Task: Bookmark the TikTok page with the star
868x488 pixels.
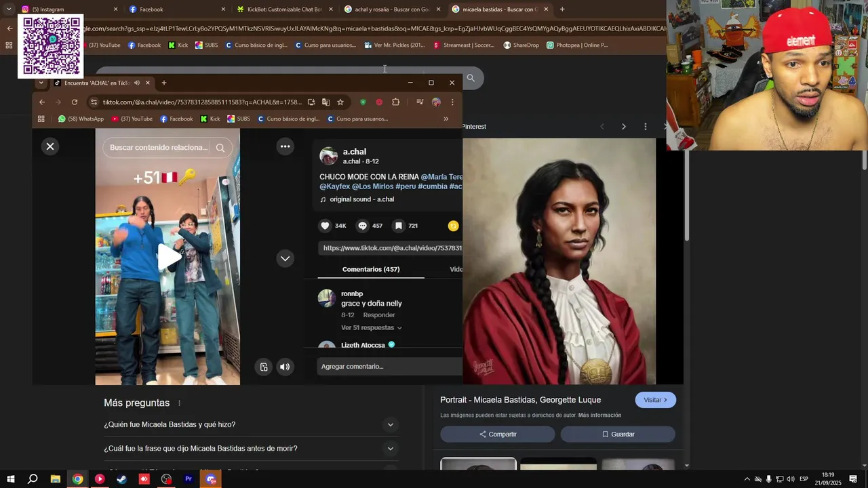Action: [x=340, y=102]
